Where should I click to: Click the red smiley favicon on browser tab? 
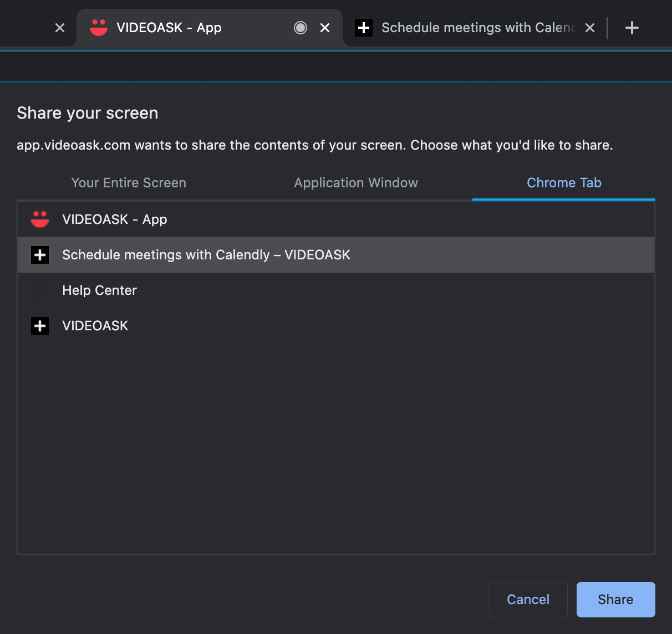tap(99, 28)
